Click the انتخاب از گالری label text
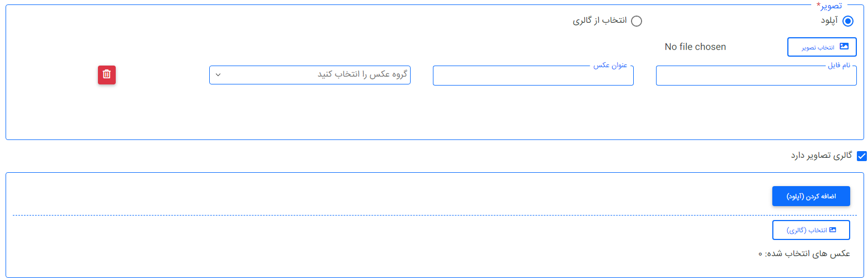The width and height of the screenshot is (868, 280). coord(600,21)
